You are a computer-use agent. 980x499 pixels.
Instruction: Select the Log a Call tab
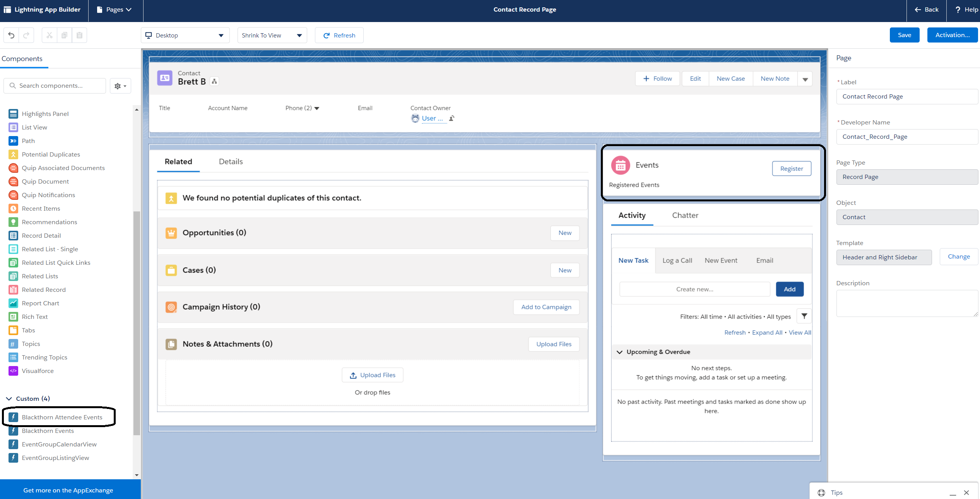[x=677, y=261]
